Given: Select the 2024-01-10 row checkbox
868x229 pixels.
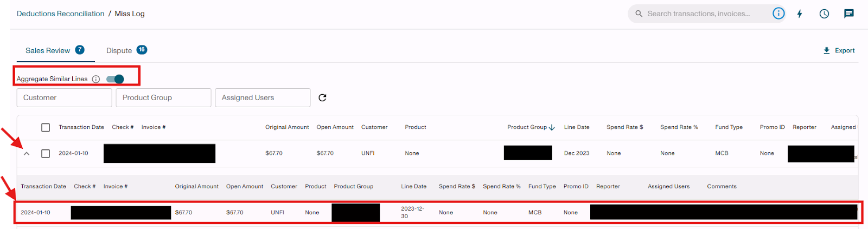Looking at the screenshot, I should pos(46,153).
